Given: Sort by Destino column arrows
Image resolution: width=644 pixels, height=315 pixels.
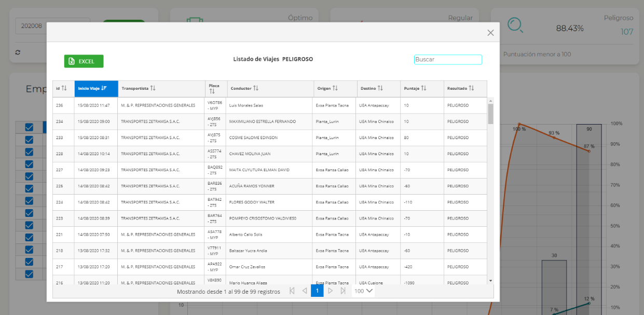Looking at the screenshot, I should tap(380, 88).
